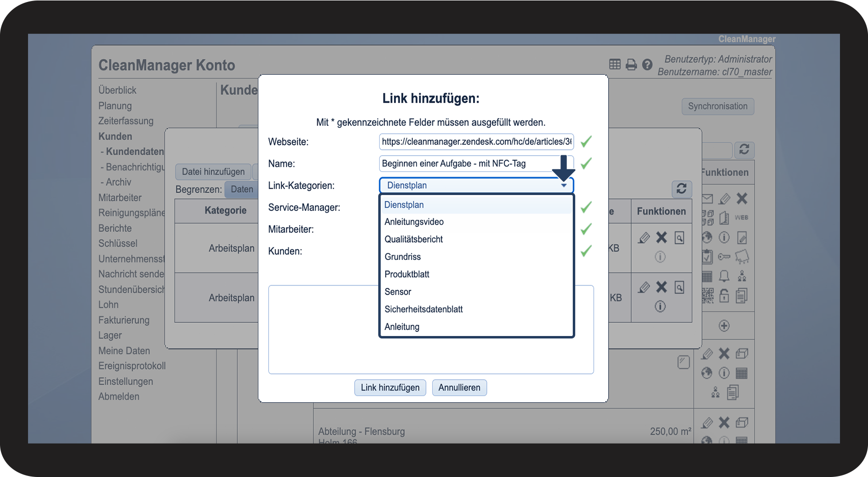Viewport: 868px width, 477px height.
Task: Click the printer icon in the header
Action: click(631, 64)
